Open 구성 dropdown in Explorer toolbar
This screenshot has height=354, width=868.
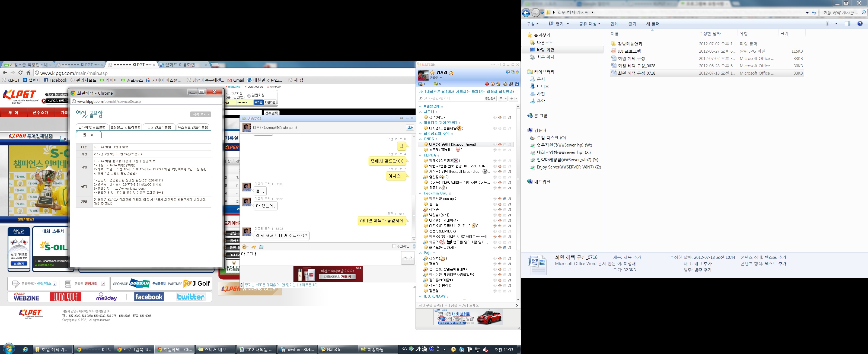click(x=532, y=24)
